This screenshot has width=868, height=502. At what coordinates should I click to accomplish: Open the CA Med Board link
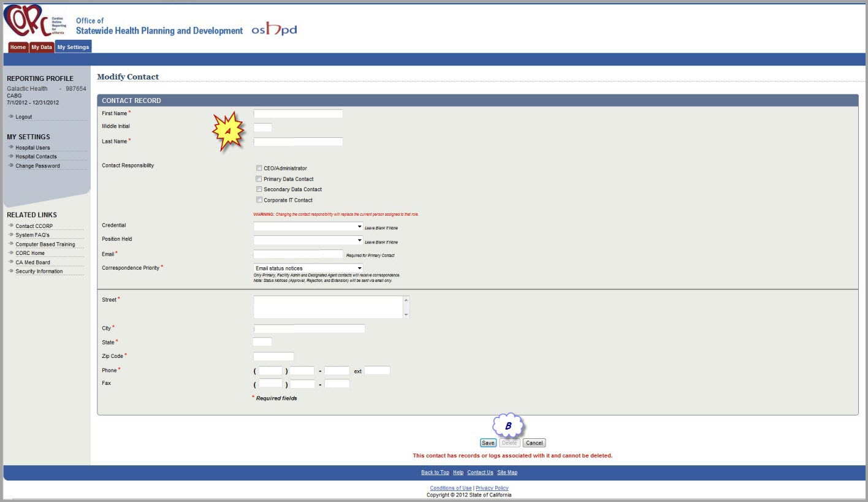[x=33, y=262]
